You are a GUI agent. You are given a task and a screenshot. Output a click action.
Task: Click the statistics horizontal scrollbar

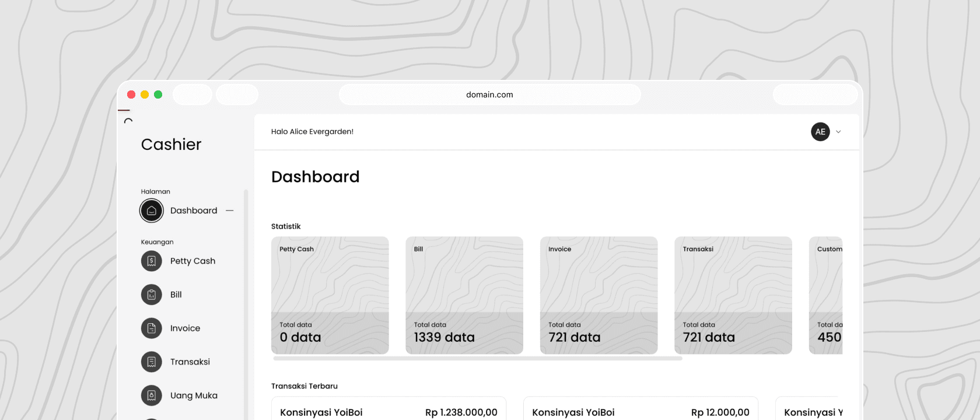tap(478, 359)
